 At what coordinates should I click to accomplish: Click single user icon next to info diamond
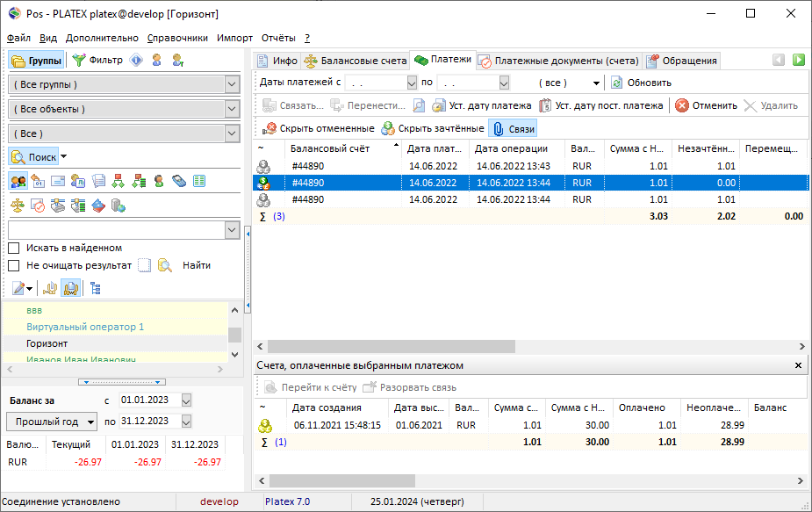[157, 60]
